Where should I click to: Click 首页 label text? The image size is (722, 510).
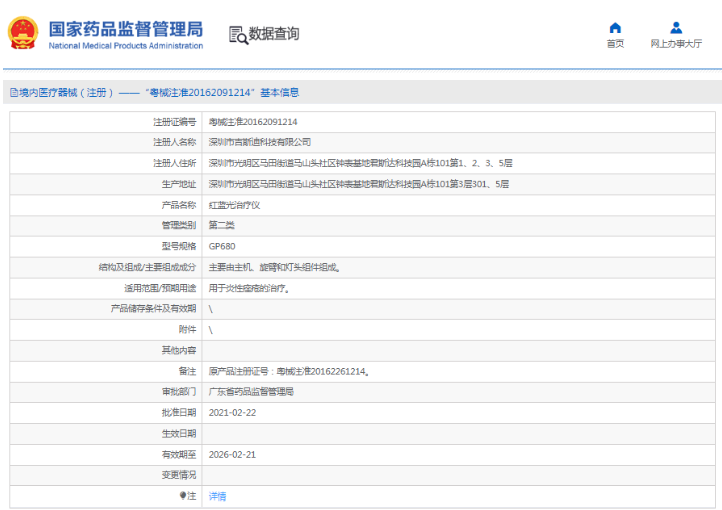click(615, 44)
